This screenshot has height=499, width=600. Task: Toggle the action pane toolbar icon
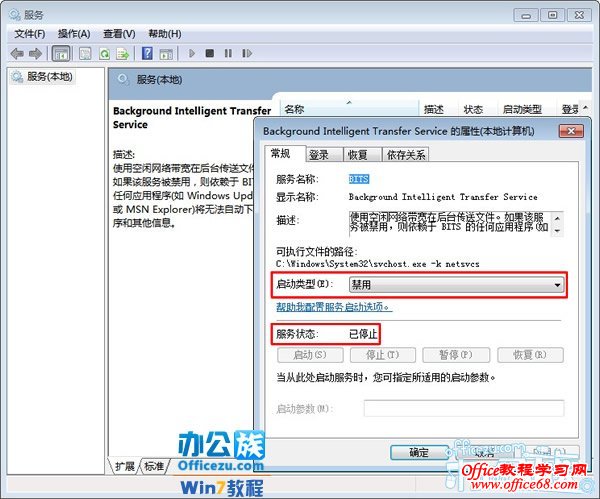(166, 54)
